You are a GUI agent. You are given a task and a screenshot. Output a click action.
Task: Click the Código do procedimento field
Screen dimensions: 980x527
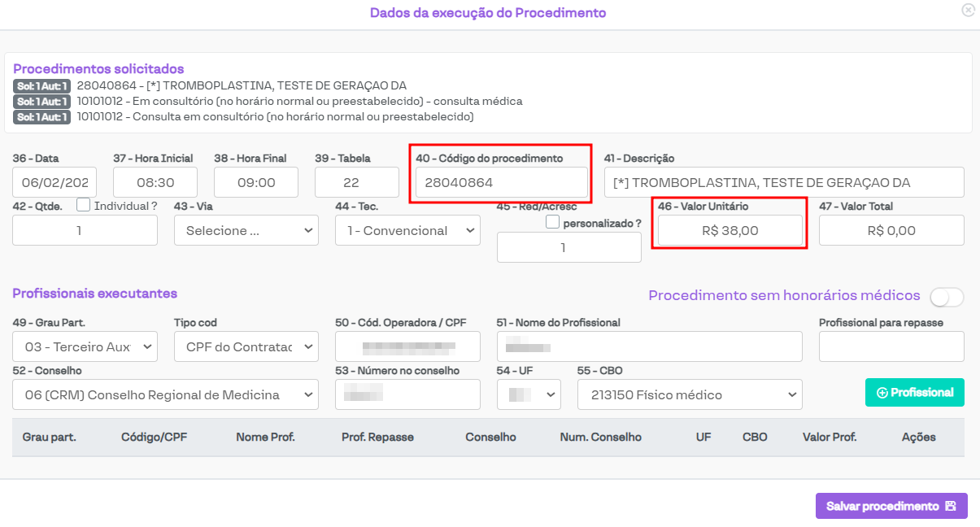(501, 183)
